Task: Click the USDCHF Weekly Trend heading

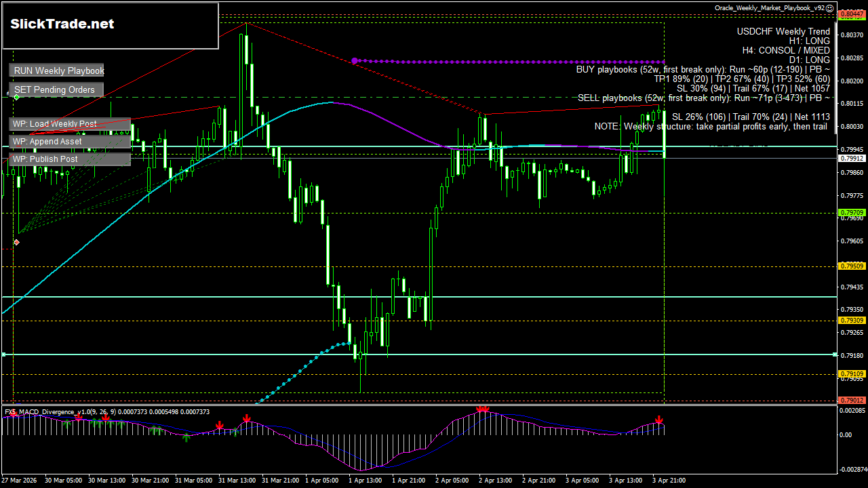Action: click(x=783, y=31)
